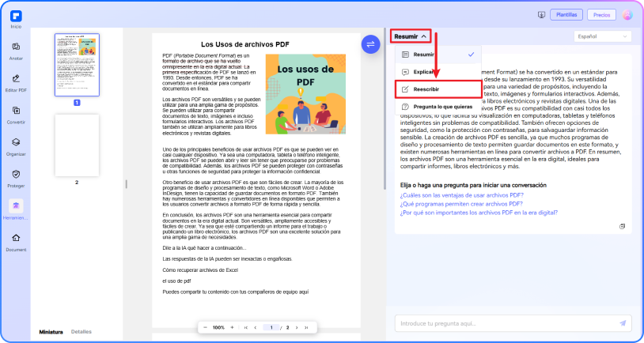Click the current page number field
This screenshot has height=343, width=644.
tap(271, 327)
